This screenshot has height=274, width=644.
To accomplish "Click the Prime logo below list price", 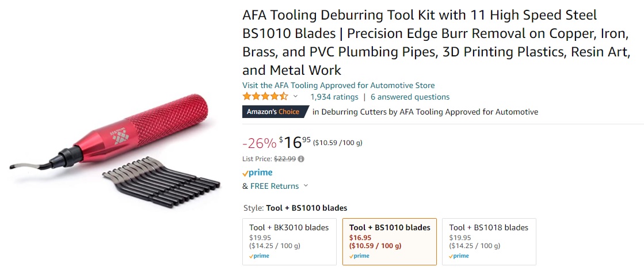I will point(257,173).
